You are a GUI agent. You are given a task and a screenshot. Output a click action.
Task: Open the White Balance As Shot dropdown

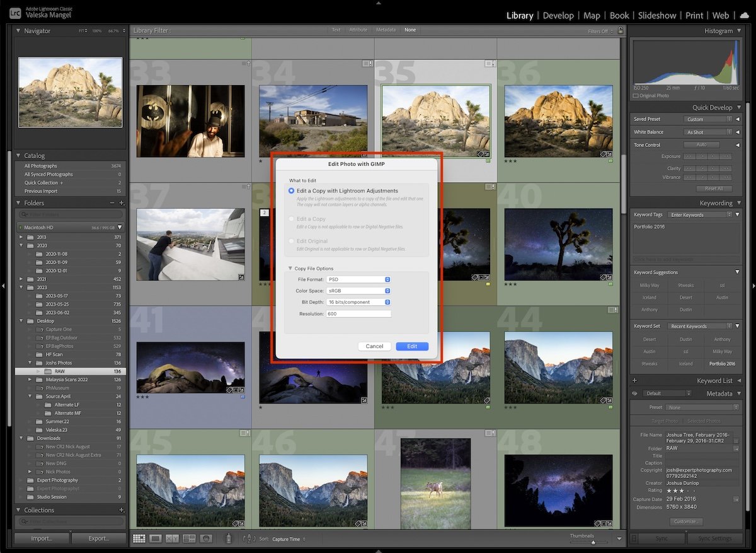[709, 132]
